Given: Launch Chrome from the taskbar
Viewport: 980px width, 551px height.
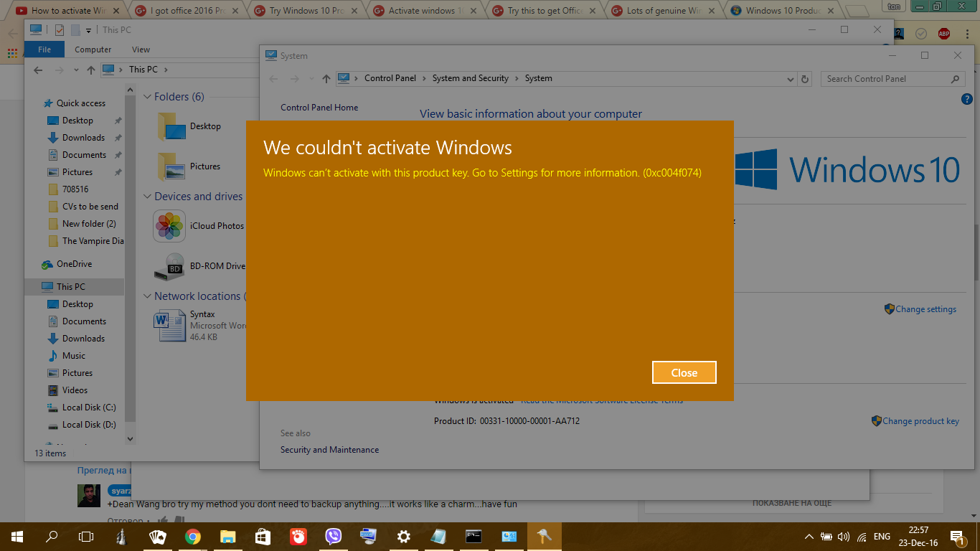Looking at the screenshot, I should pyautogui.click(x=192, y=537).
